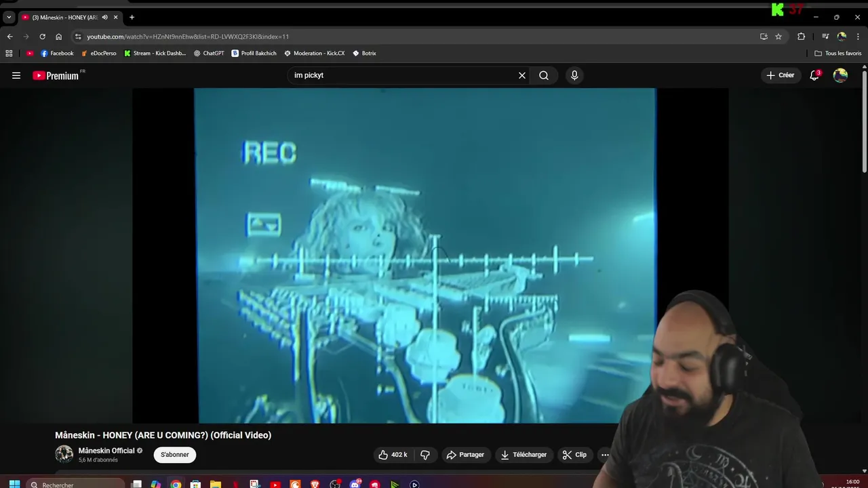The width and height of the screenshot is (868, 488).
Task: Open Chrome from the taskbar
Action: (176, 484)
